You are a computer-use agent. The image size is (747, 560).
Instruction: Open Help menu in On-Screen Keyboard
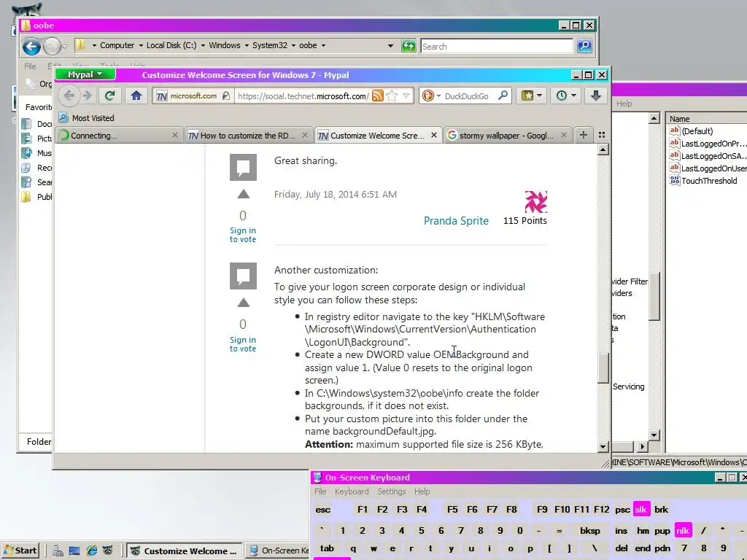(422, 491)
